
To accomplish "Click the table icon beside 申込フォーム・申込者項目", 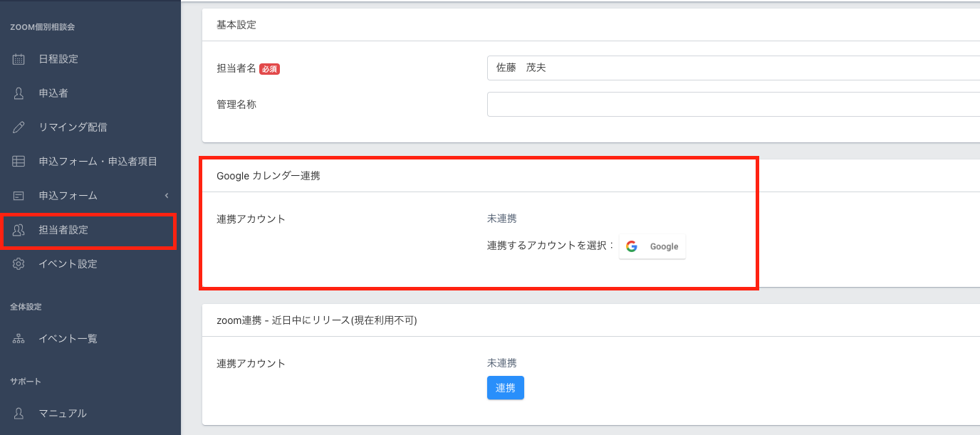I will click(19, 162).
